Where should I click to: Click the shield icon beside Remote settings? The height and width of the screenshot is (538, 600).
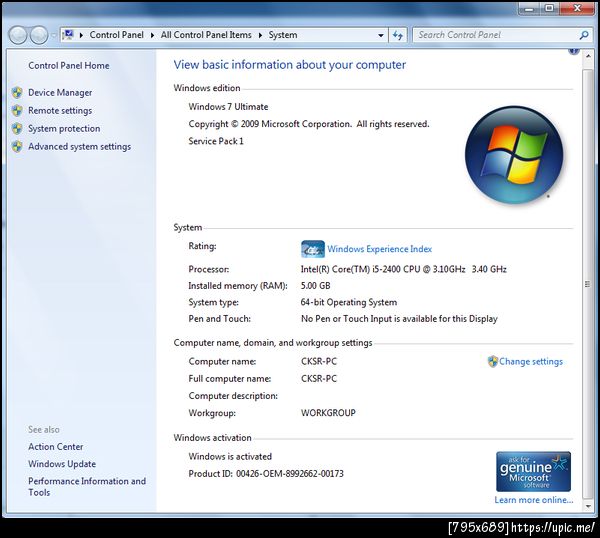pyautogui.click(x=17, y=111)
